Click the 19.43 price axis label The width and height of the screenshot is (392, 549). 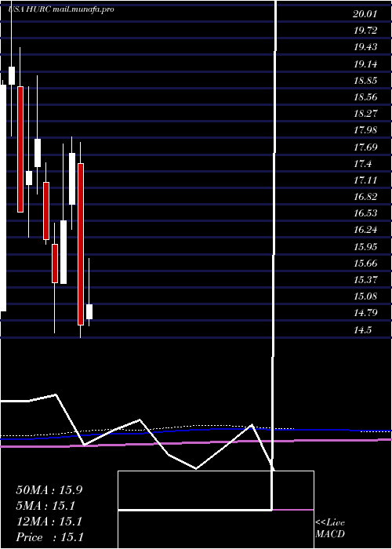365,47
